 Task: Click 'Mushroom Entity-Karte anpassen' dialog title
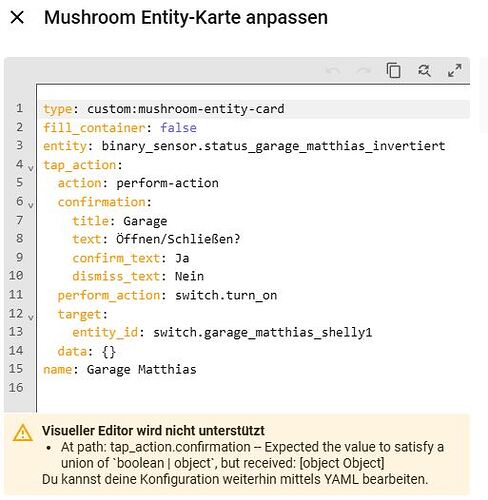pyautogui.click(x=186, y=17)
